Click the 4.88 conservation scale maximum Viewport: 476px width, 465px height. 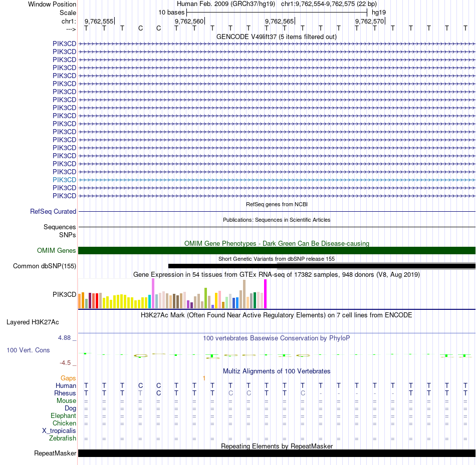[x=64, y=337]
